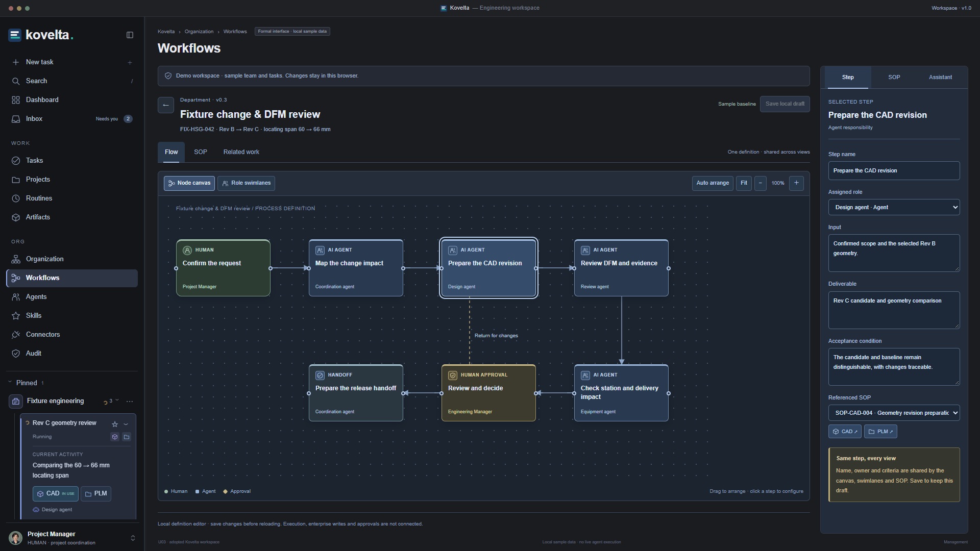This screenshot has height=551, width=980.
Task: Open Skills page
Action: coord(72,316)
